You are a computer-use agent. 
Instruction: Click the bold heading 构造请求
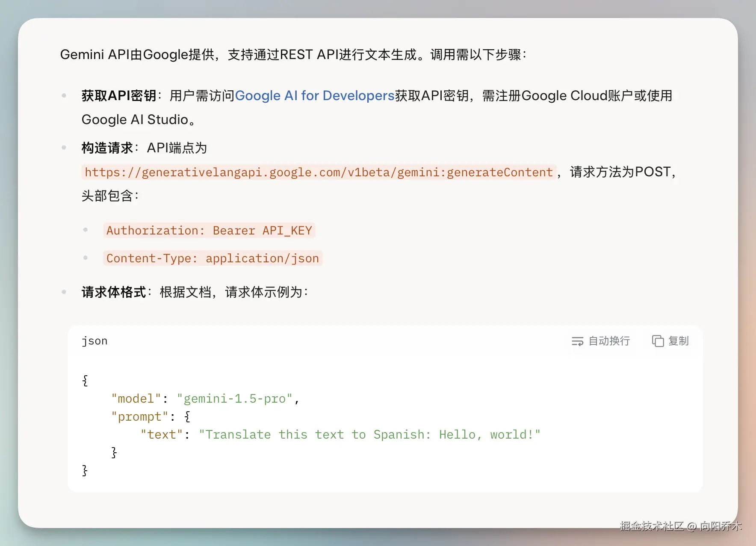(107, 148)
